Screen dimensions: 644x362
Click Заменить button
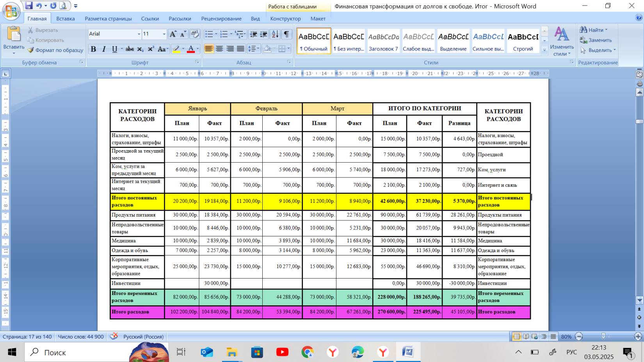pyautogui.click(x=596, y=40)
